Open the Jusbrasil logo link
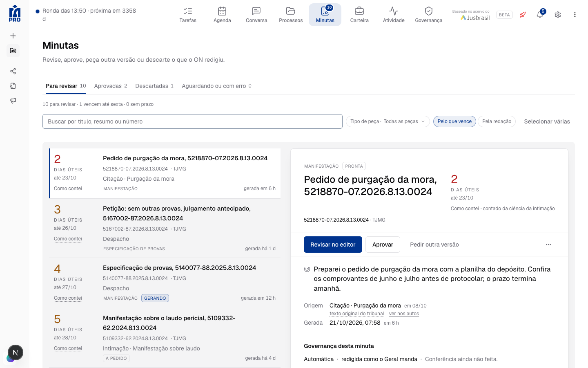 pos(475,18)
